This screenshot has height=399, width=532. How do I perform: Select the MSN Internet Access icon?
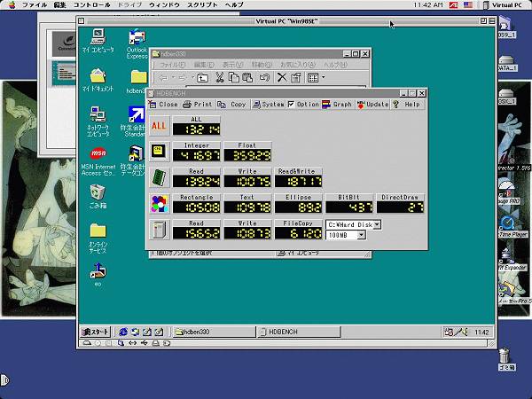click(x=98, y=161)
